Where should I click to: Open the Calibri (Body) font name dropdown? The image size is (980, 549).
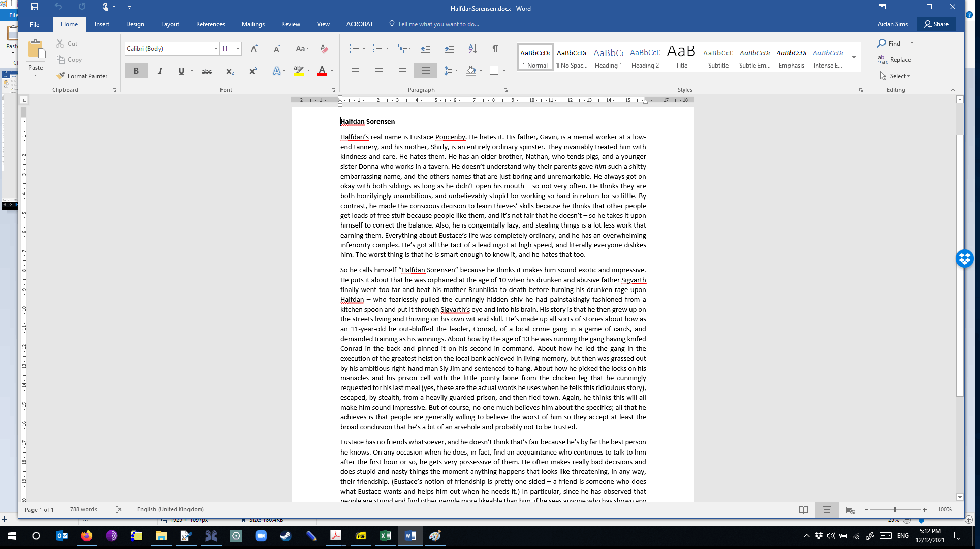[216, 49]
